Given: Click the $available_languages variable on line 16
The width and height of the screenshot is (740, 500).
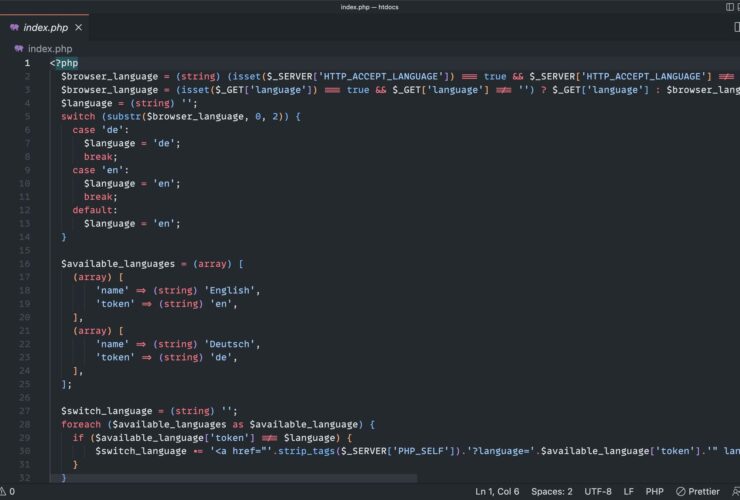Looking at the screenshot, I should point(118,264).
